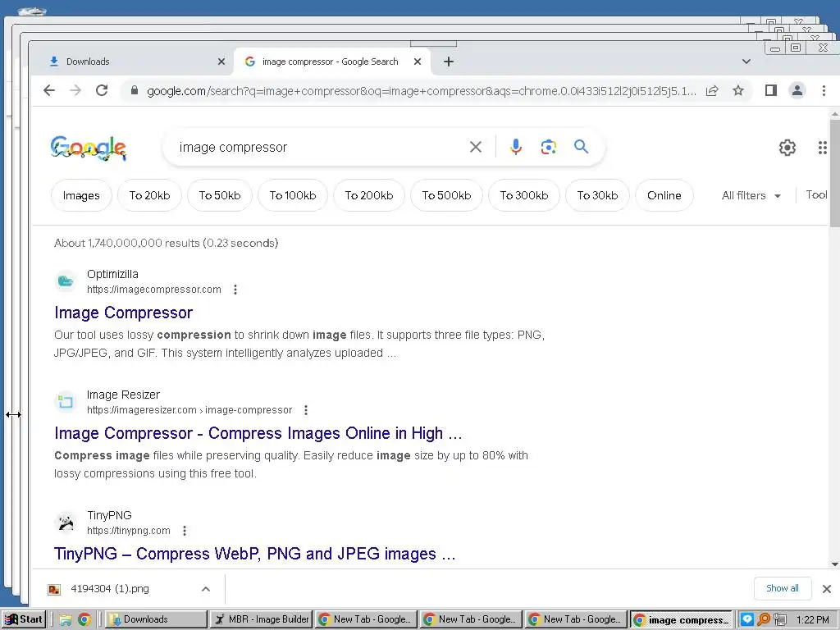Select the Online filter chip
Screen dimensions: 840x630
[x=664, y=195]
